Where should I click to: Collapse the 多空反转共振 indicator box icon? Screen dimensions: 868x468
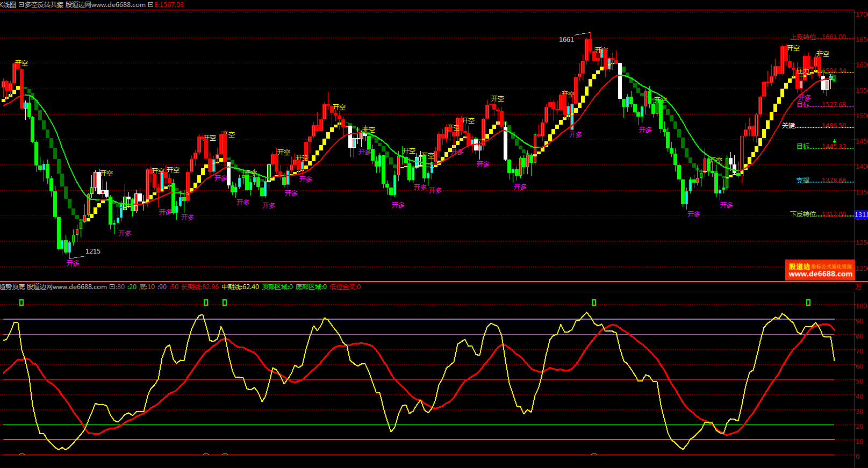coord(21,5)
